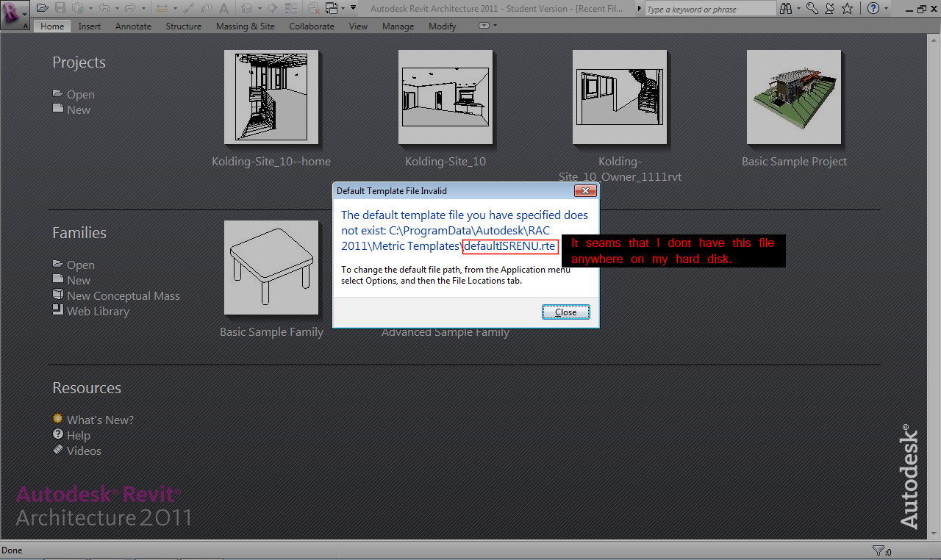The width and height of the screenshot is (941, 560).
Task: Open the Structure ribbon tab
Action: pyautogui.click(x=183, y=26)
